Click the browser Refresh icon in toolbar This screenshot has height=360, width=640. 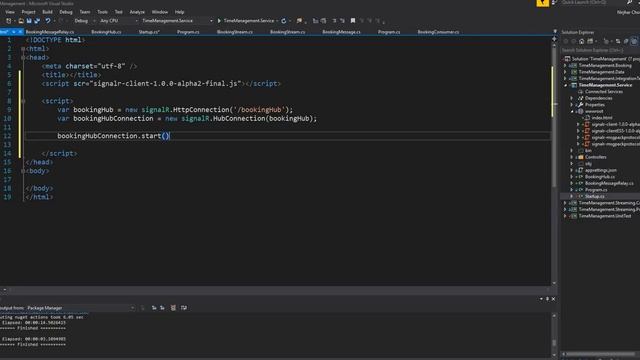284,21
